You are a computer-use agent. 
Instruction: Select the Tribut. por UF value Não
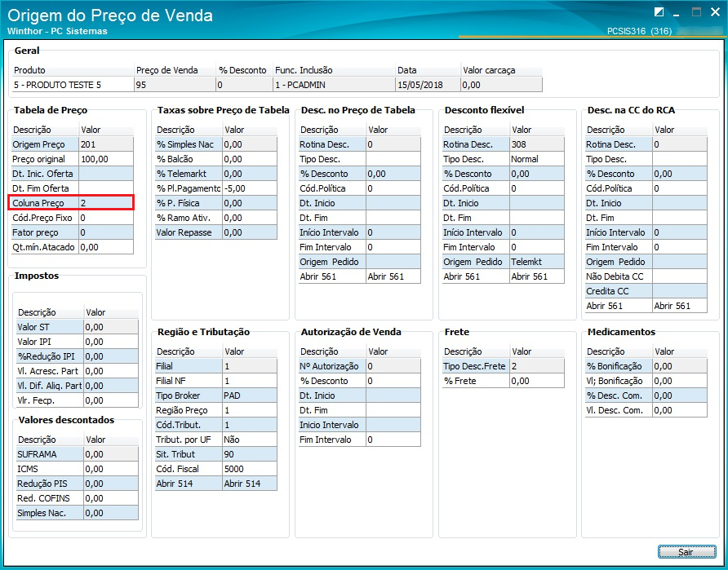[x=249, y=440]
